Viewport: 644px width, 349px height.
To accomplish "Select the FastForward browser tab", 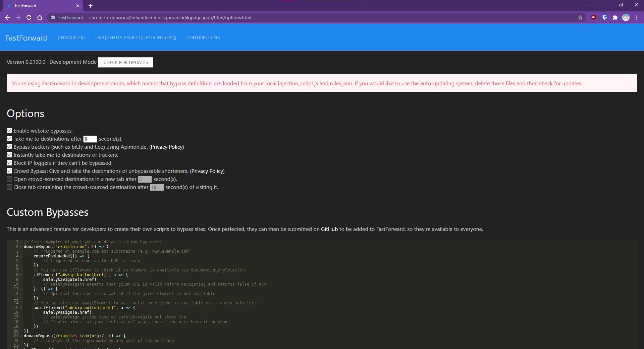I will point(44,6).
